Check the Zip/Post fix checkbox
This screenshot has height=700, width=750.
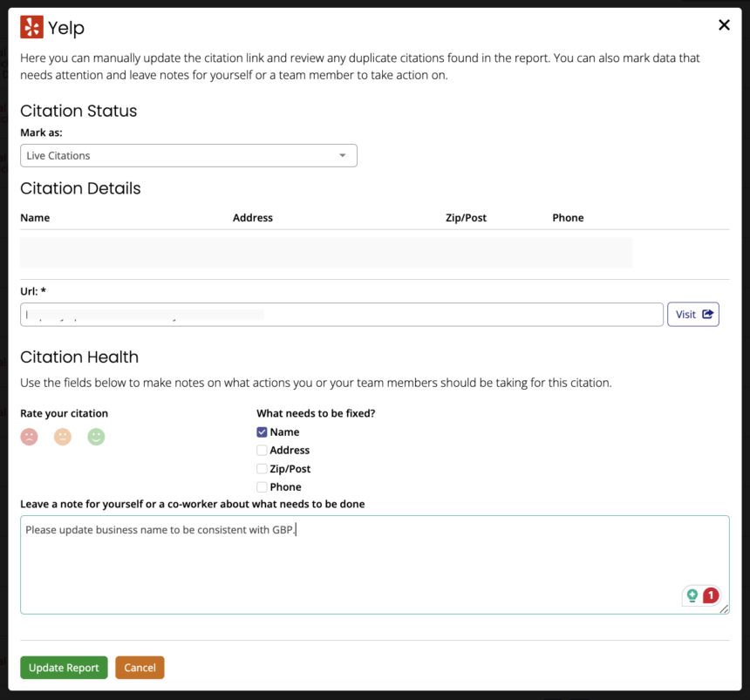point(262,468)
